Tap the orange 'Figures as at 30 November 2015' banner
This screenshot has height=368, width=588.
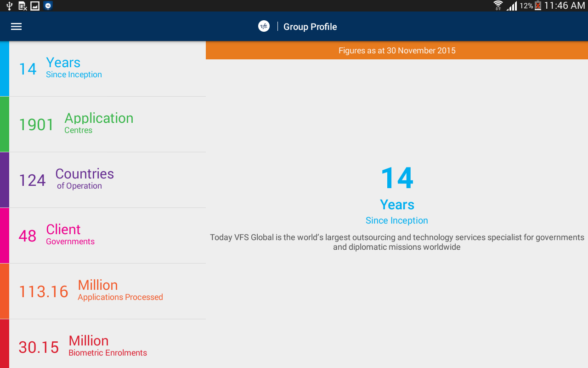(397, 51)
